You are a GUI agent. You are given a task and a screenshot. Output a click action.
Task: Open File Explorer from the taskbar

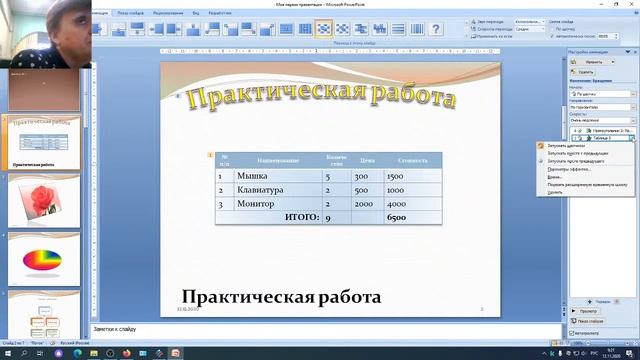tap(94, 353)
